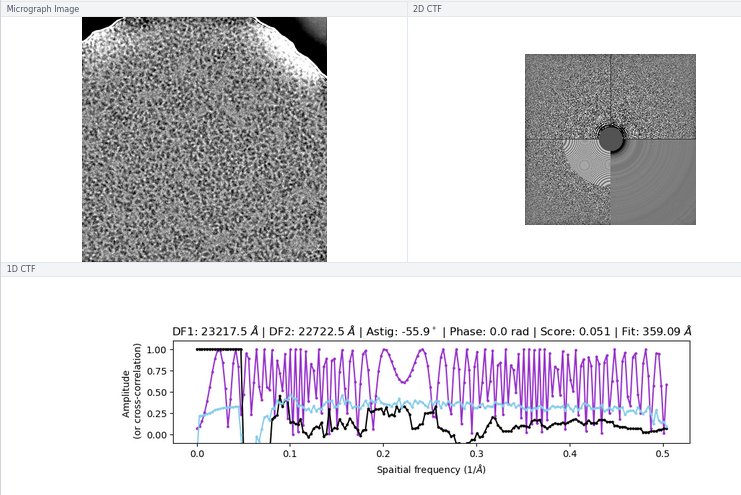Click the Phase: 0.0 rad value
This screenshot has width=741, height=495.
489,331
